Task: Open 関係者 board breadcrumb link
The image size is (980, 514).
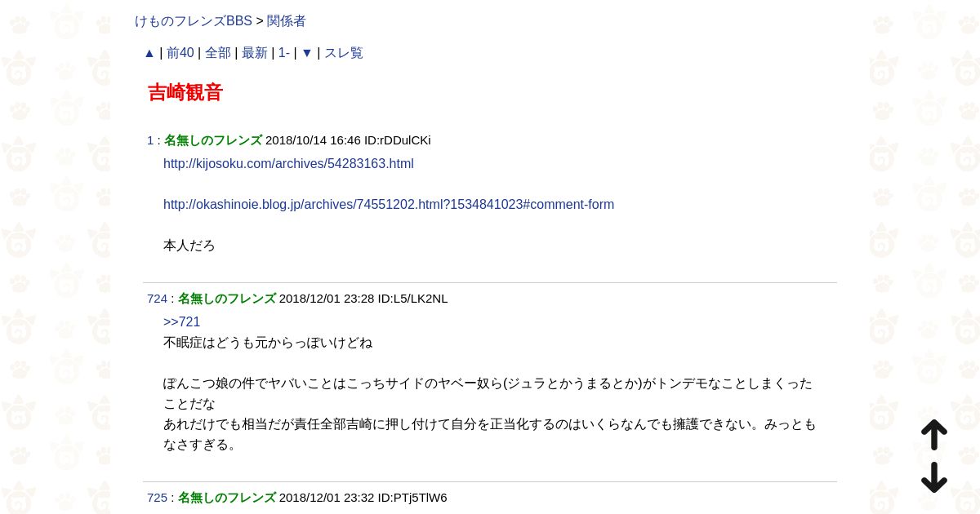Action: (x=287, y=21)
